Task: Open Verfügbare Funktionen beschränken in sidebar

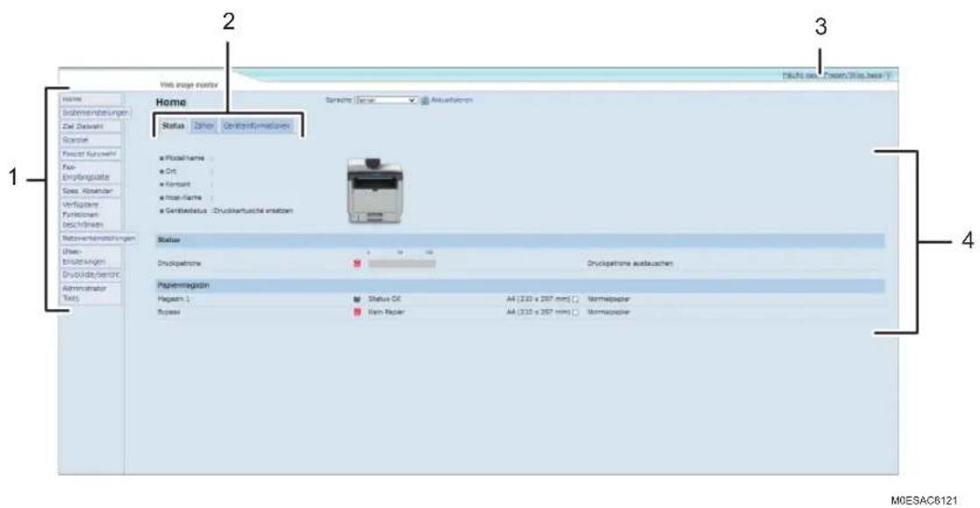Action: tap(90, 214)
